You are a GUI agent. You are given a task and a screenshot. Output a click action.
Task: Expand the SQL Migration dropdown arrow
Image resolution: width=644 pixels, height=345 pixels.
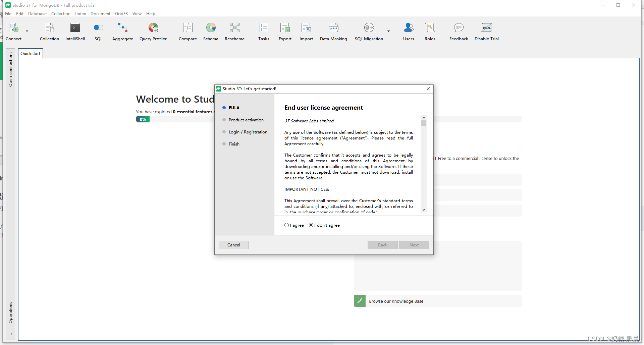tap(388, 31)
